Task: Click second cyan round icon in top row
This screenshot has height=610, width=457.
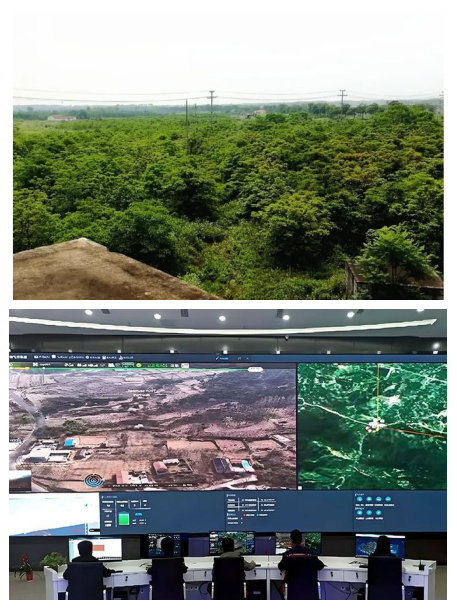Action: pos(369,499)
